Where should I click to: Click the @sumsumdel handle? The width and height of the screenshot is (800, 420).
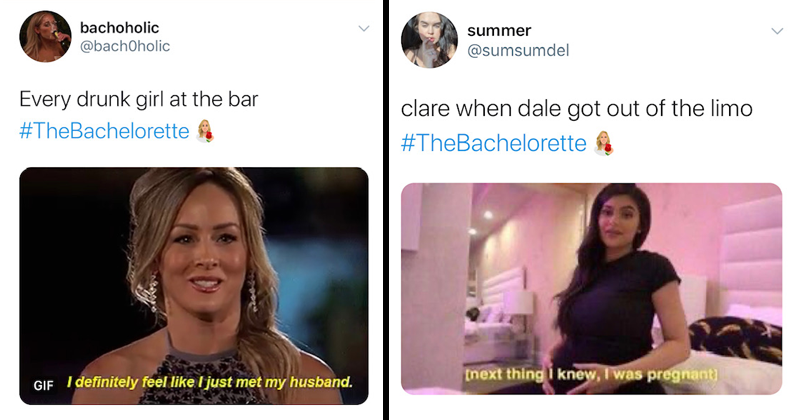[x=518, y=50]
